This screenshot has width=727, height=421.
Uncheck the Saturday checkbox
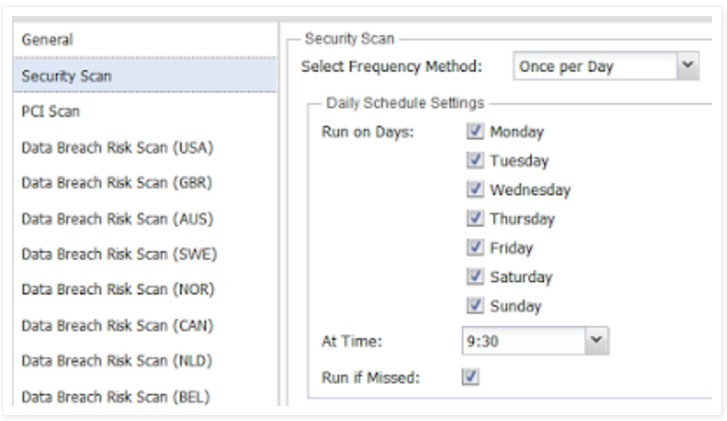[x=475, y=277]
